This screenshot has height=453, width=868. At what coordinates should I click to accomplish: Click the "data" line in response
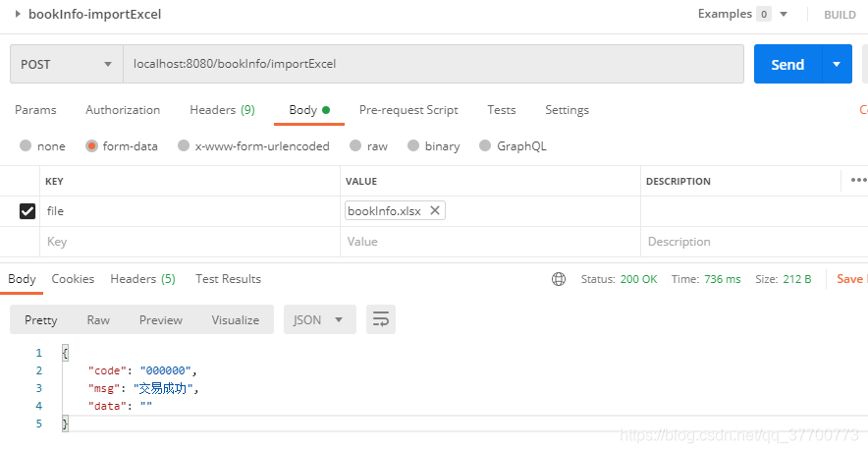click(120, 406)
